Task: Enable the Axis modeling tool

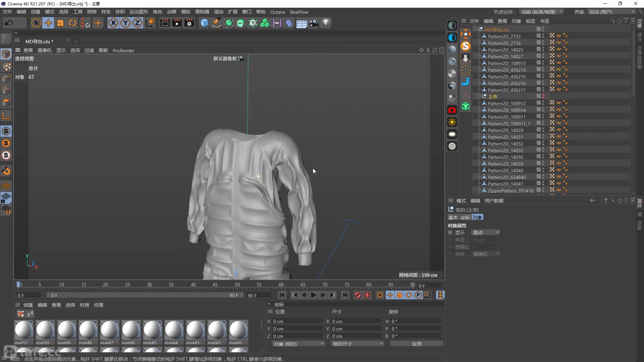Action: 6,116
